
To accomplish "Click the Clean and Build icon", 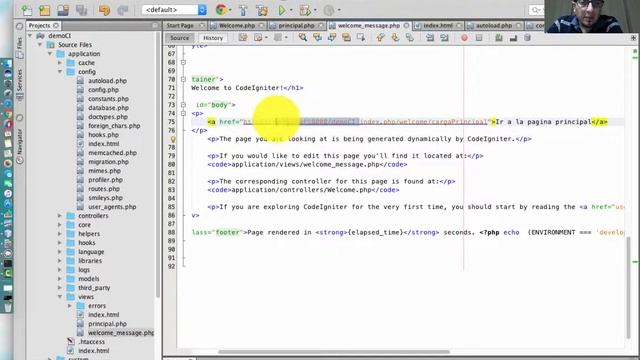I will (262, 10).
